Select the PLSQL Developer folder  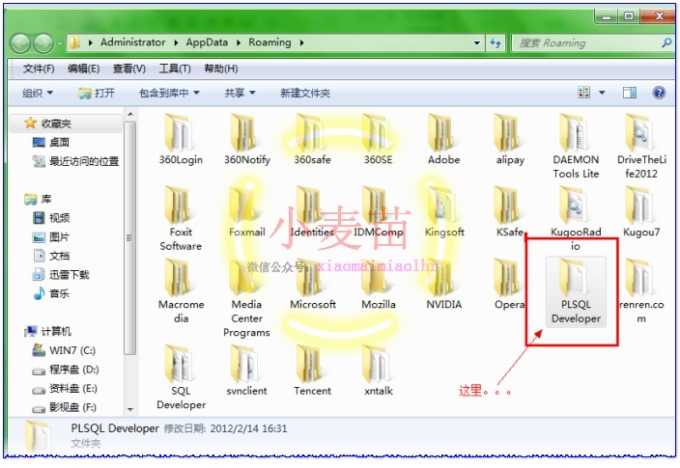click(575, 291)
